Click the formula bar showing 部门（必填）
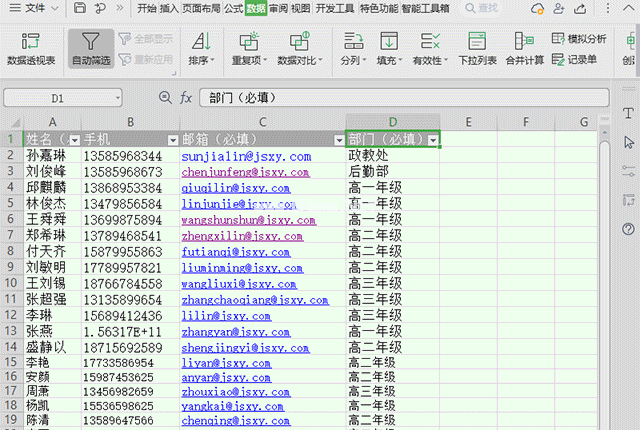640x430 pixels. coord(404,98)
